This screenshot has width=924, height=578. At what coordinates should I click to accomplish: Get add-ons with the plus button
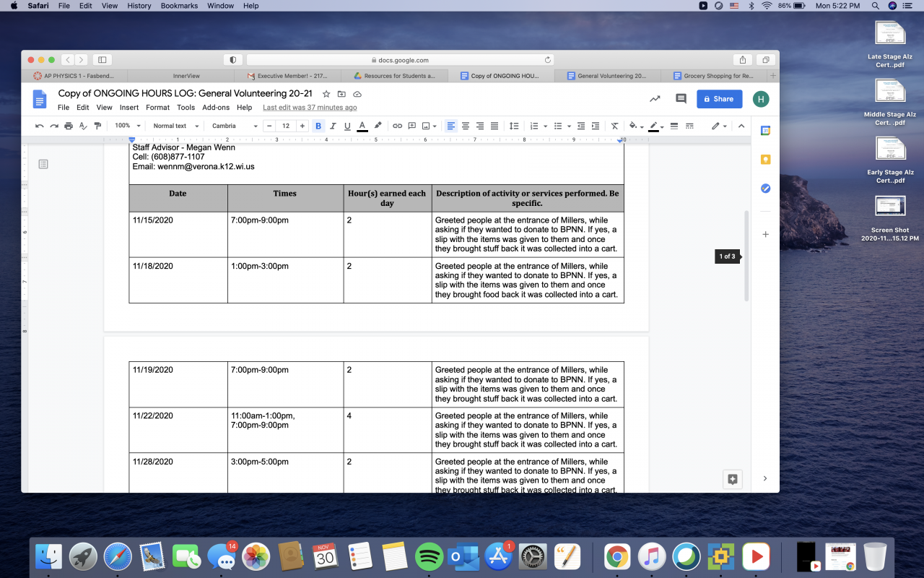pos(765,234)
